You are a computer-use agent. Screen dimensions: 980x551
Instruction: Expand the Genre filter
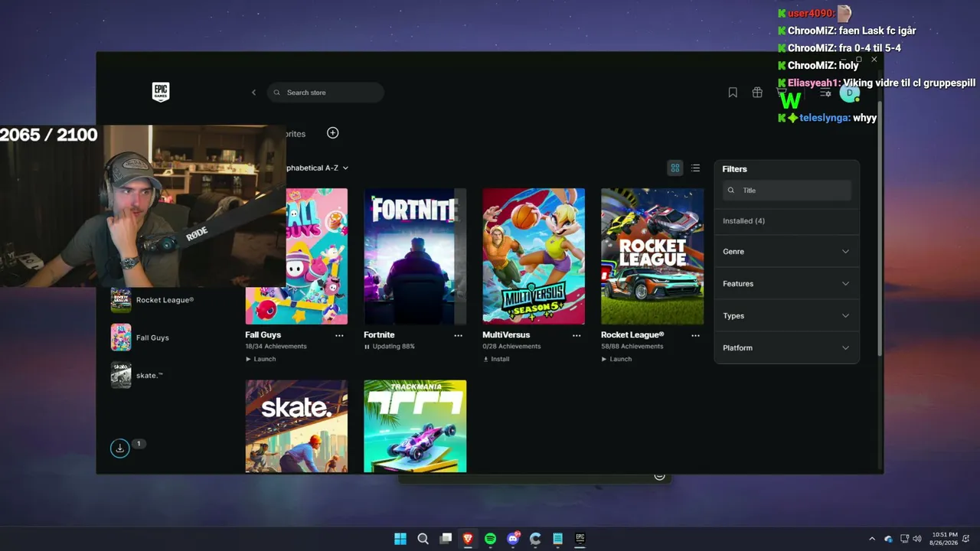(786, 252)
